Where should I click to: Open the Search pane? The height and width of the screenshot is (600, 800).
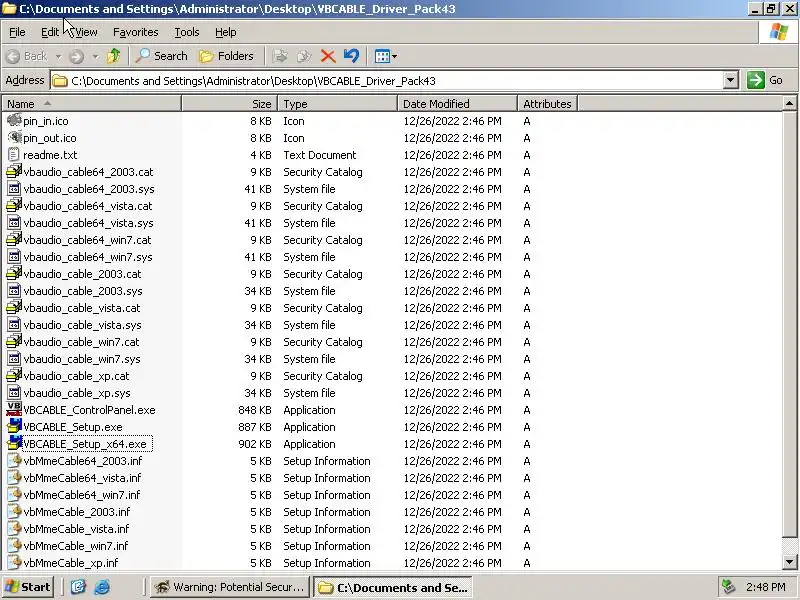click(x=162, y=56)
